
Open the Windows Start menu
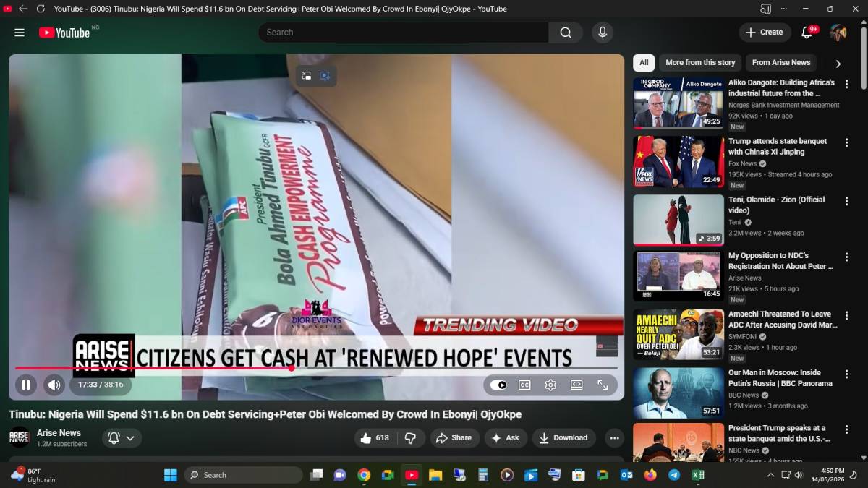click(170, 475)
